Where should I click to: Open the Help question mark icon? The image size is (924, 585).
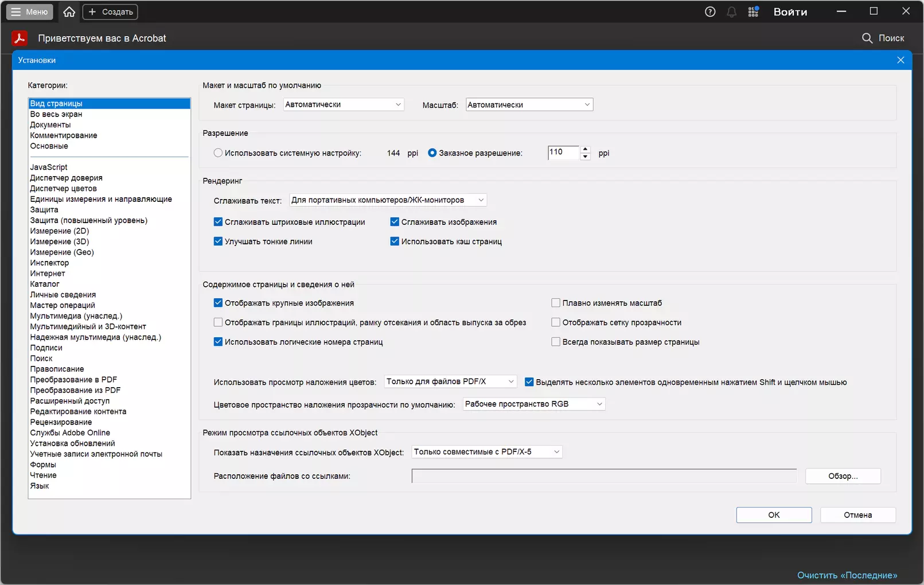pyautogui.click(x=710, y=11)
